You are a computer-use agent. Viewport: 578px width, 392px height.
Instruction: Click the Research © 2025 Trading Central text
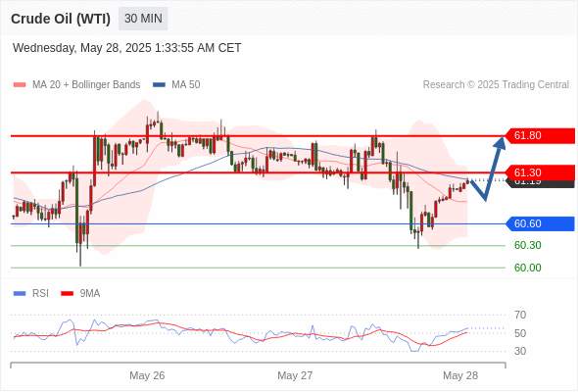pos(496,85)
